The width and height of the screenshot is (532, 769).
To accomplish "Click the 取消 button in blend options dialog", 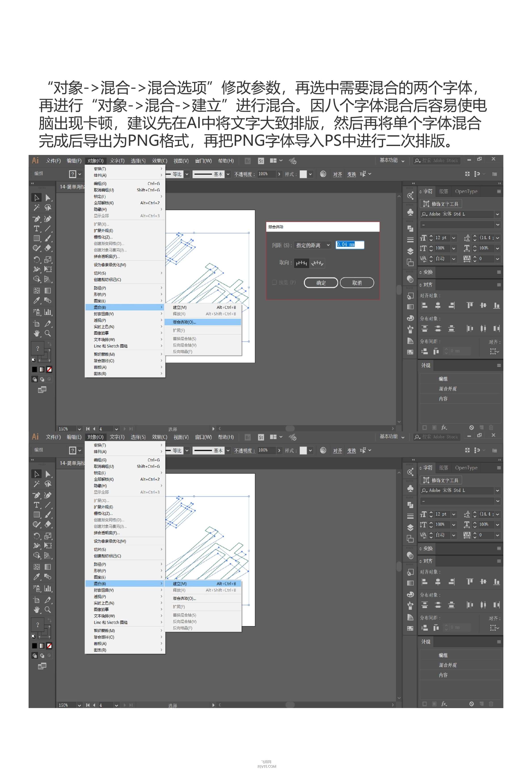I will (357, 283).
